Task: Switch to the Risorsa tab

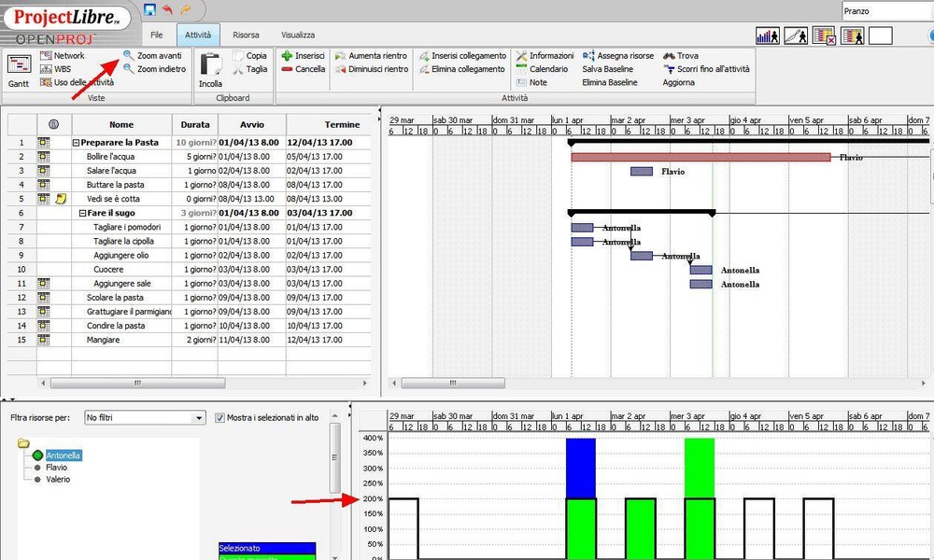Action: click(245, 34)
